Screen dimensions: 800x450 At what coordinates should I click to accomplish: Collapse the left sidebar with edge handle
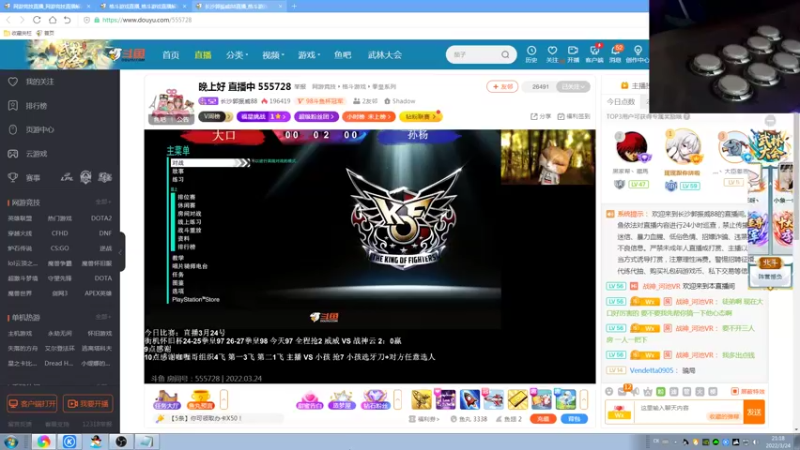(121, 252)
